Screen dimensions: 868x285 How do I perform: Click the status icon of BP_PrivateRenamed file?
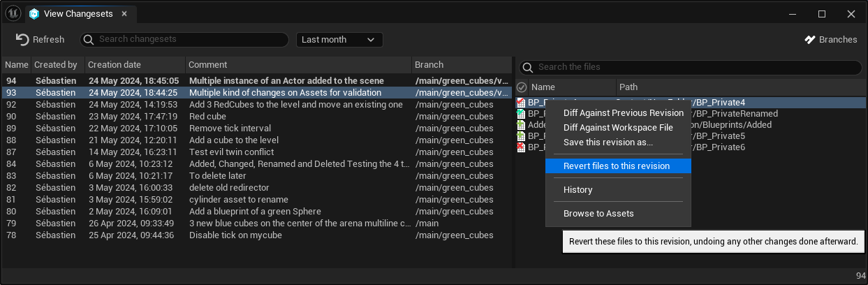[x=521, y=114]
